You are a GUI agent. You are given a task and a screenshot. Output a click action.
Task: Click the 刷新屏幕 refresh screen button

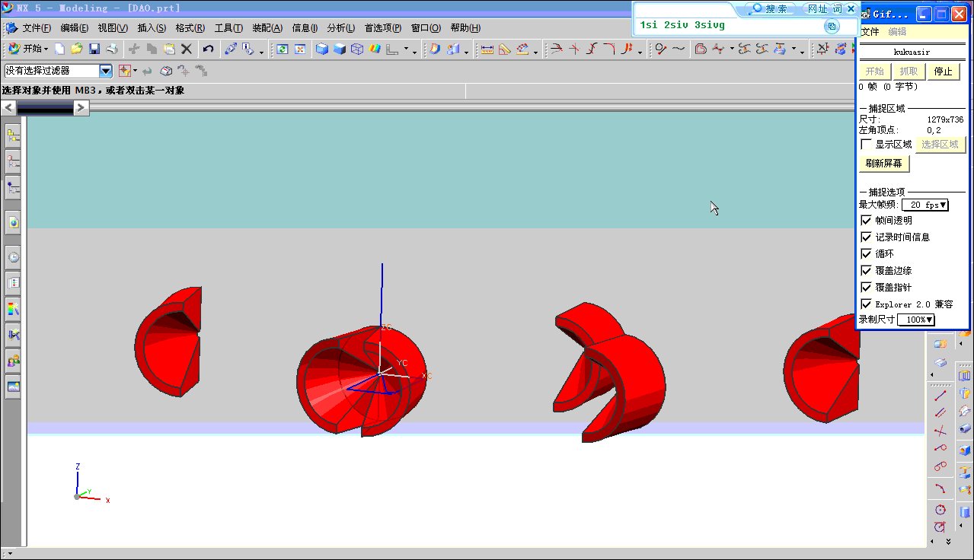coord(884,164)
